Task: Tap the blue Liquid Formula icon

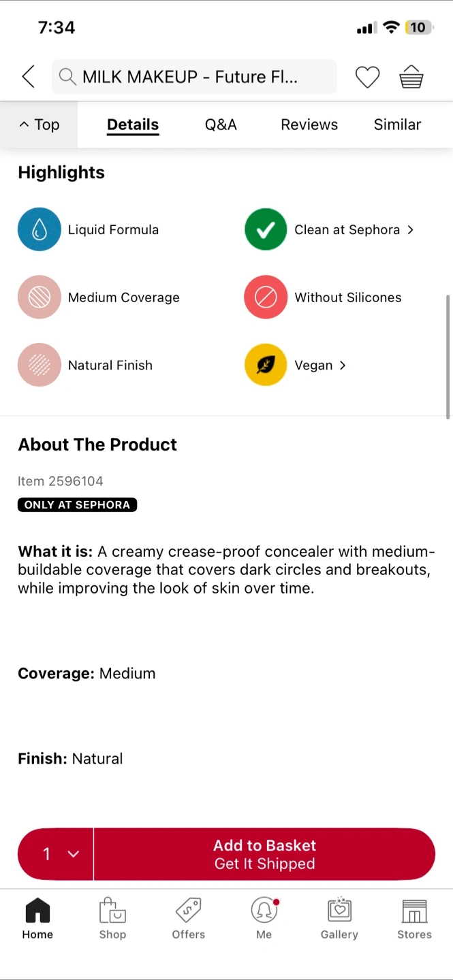Action: 40,229
